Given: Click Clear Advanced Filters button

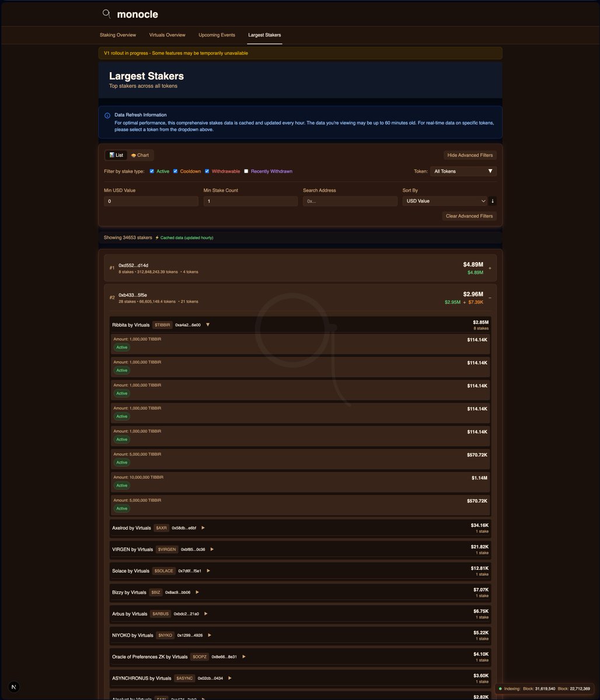Looking at the screenshot, I should [x=469, y=216].
